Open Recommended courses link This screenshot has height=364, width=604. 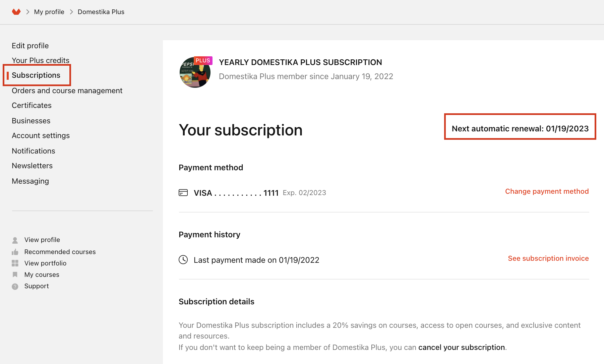click(x=60, y=252)
